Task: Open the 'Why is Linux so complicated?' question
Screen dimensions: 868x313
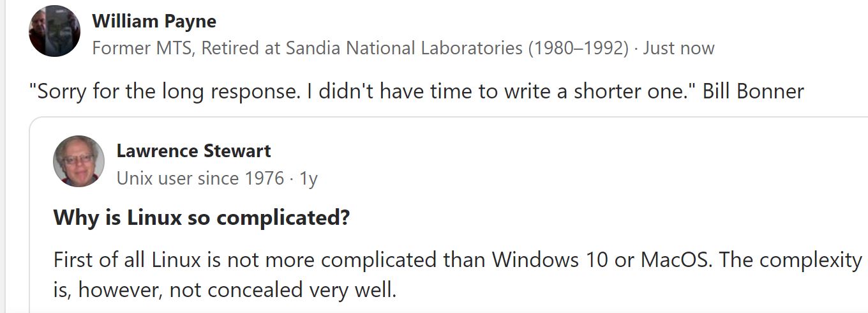Action: (x=202, y=218)
